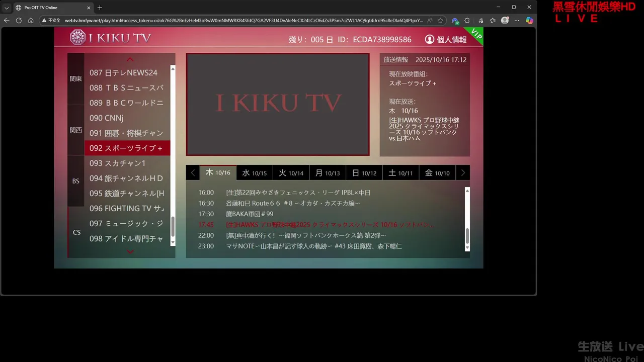Choose channel 088 TBSニュースバ

pyautogui.click(x=127, y=88)
